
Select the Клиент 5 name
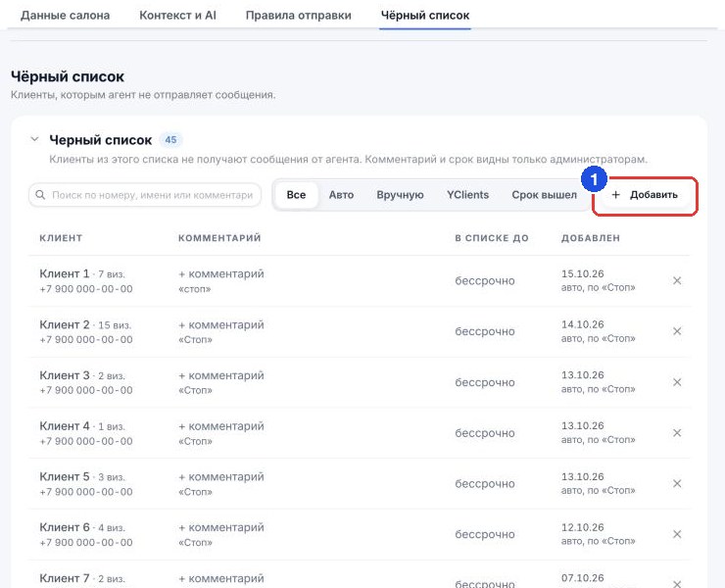65,476
